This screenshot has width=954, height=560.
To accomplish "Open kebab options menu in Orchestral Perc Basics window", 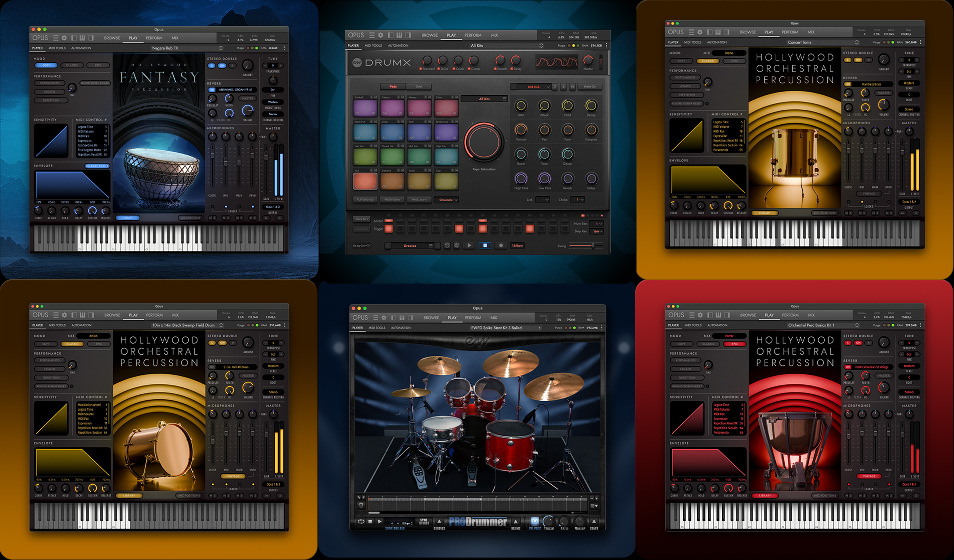I will point(921,325).
